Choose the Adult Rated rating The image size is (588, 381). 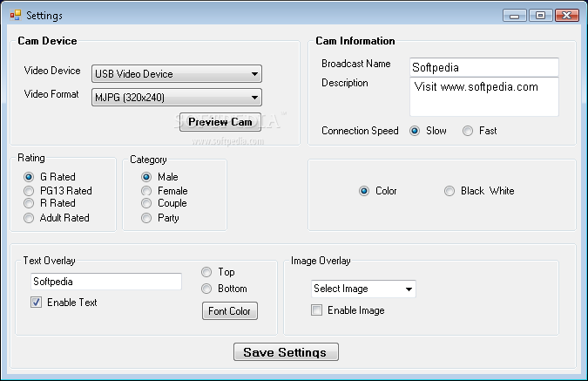pos(29,218)
